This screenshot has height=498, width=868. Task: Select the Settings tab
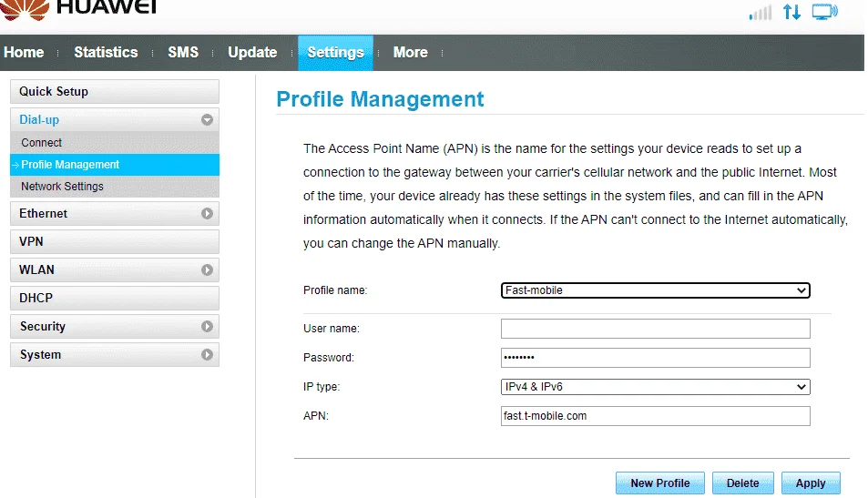coord(335,53)
